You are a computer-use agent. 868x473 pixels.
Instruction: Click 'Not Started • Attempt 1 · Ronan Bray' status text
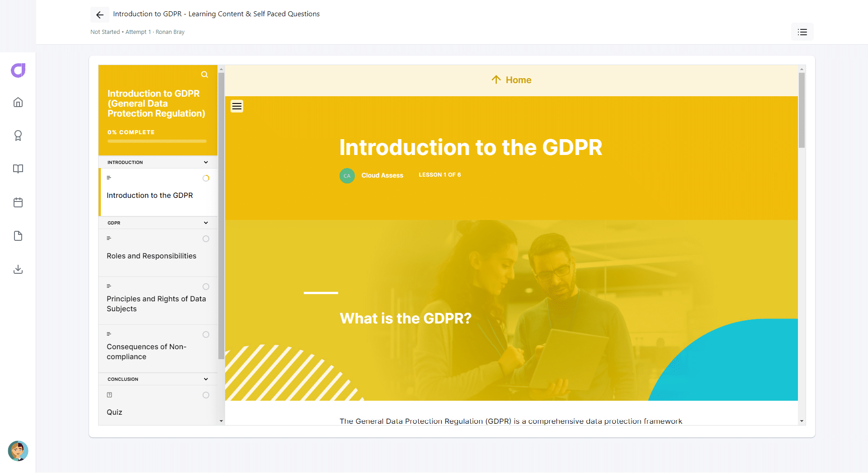pos(137,32)
